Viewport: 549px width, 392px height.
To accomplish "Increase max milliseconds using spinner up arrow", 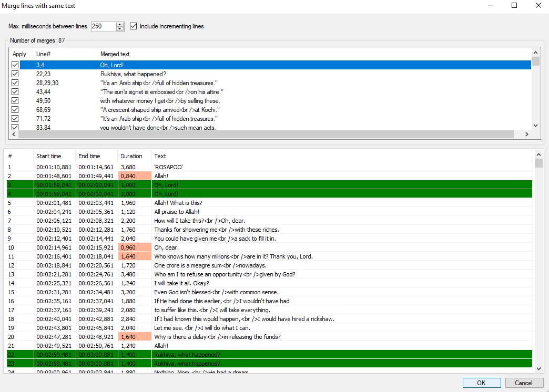I will click(x=120, y=24).
